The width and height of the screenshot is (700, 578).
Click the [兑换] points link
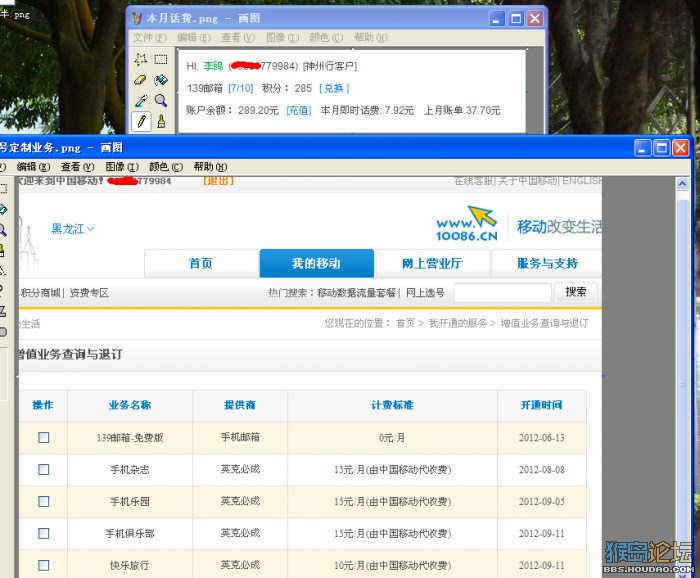[334, 88]
